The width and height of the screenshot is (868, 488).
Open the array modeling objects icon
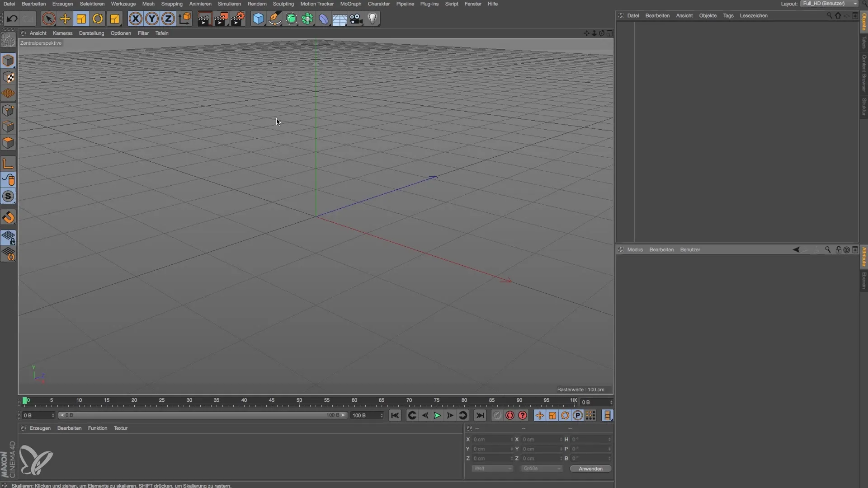click(x=308, y=19)
